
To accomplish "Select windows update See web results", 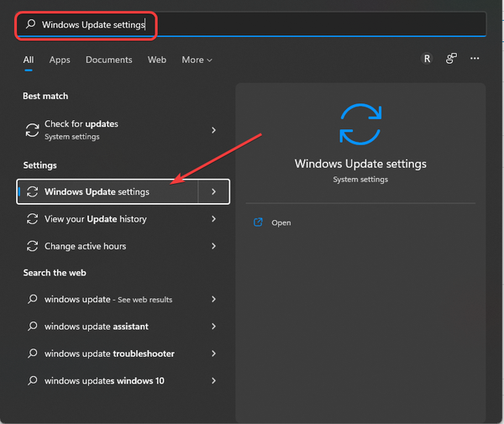I will (123, 300).
